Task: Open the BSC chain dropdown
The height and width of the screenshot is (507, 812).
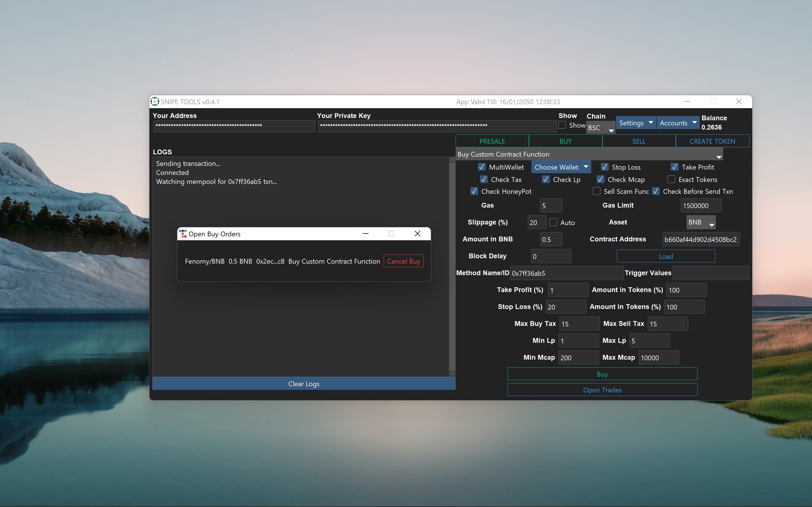Action: point(601,128)
